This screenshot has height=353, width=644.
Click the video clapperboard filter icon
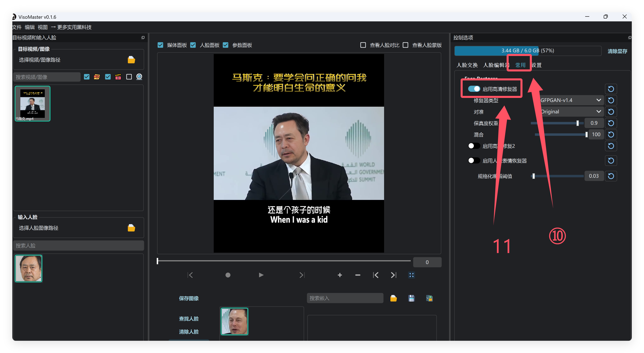(118, 77)
